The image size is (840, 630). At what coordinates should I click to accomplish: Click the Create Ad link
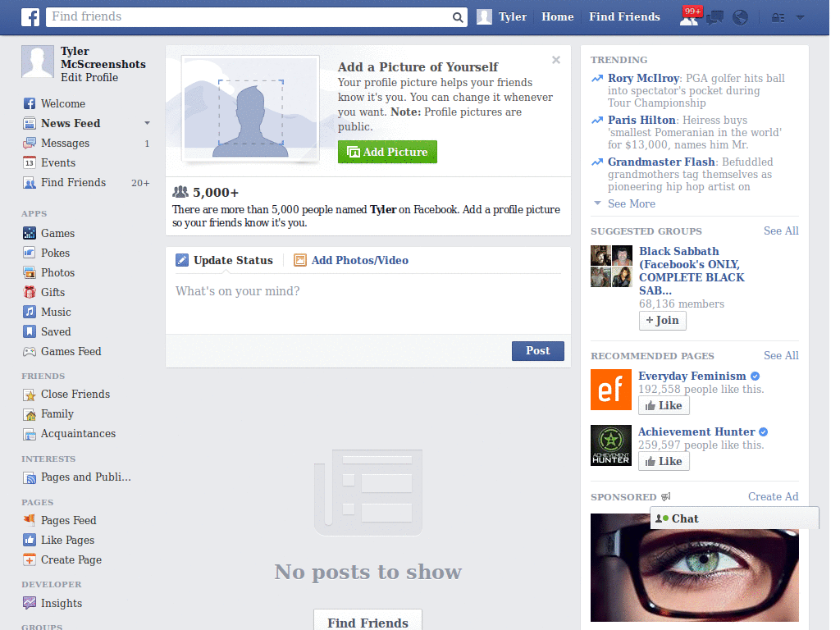(773, 496)
